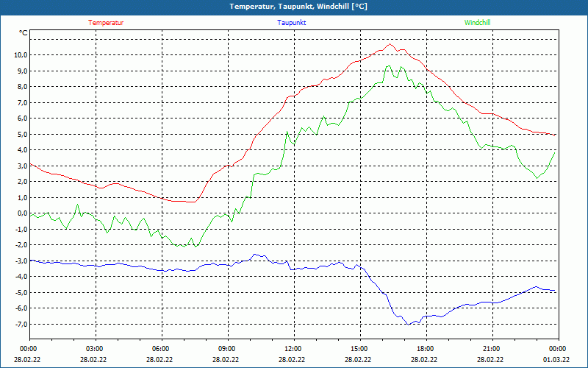Click the -6,0 y-axis value
Image resolution: width=588 pixels, height=368 pixels.
click(21, 308)
